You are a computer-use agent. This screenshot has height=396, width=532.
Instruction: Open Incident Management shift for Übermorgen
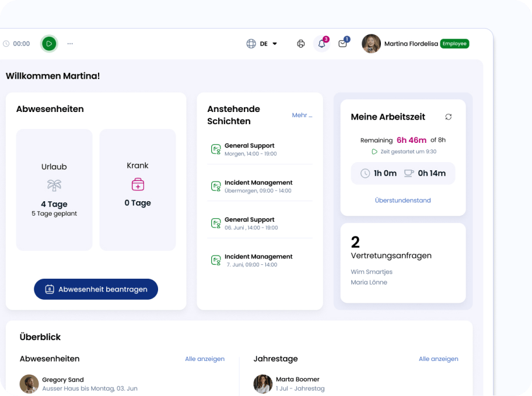tap(258, 186)
